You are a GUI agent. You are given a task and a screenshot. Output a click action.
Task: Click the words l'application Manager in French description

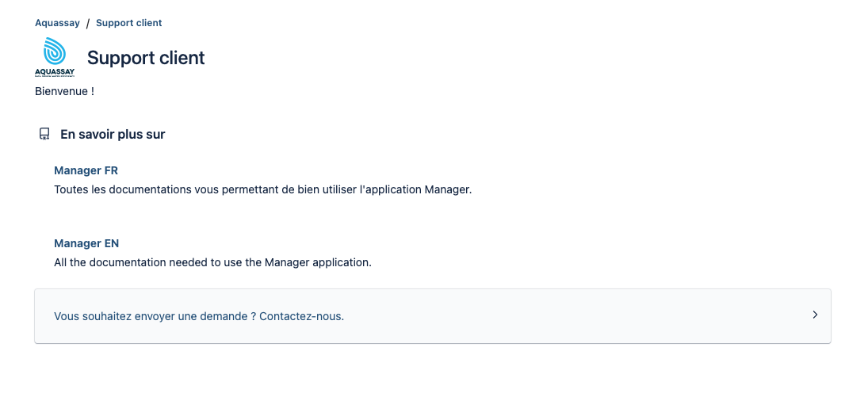pos(415,189)
